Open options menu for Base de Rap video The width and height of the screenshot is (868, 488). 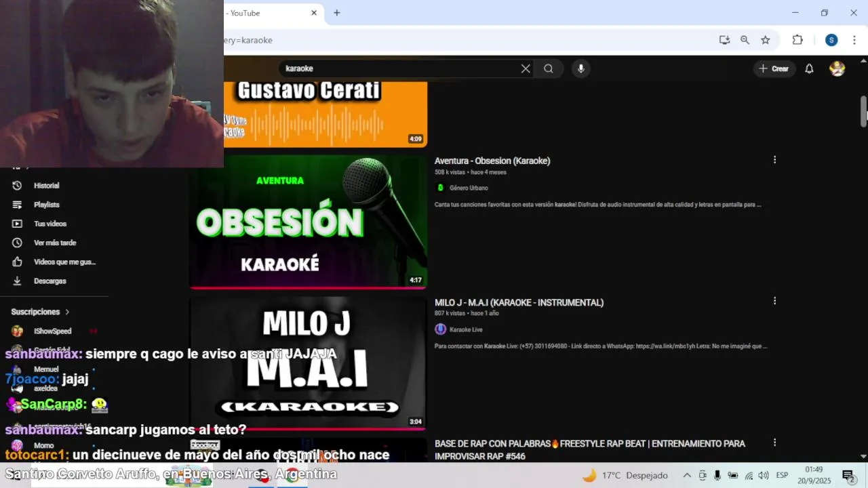774,443
